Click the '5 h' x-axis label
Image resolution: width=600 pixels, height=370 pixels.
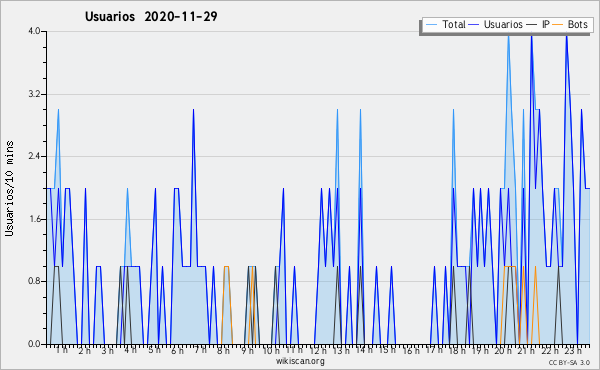click(x=155, y=350)
